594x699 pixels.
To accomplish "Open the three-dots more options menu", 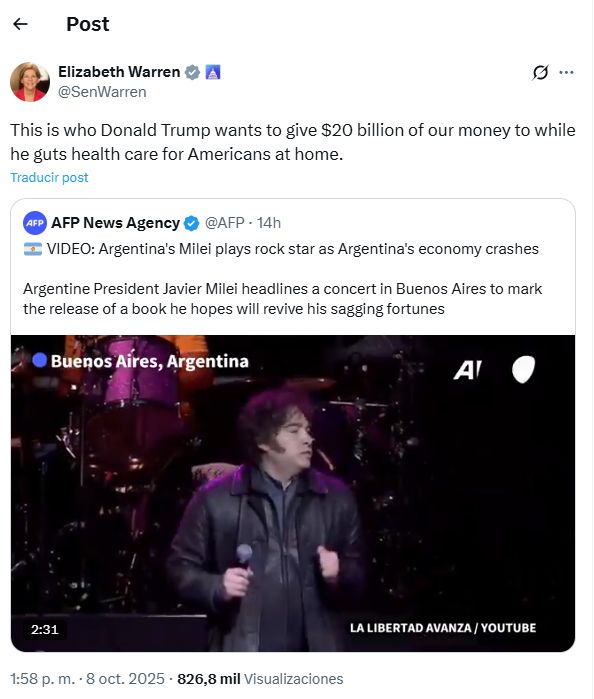I will tap(566, 72).
